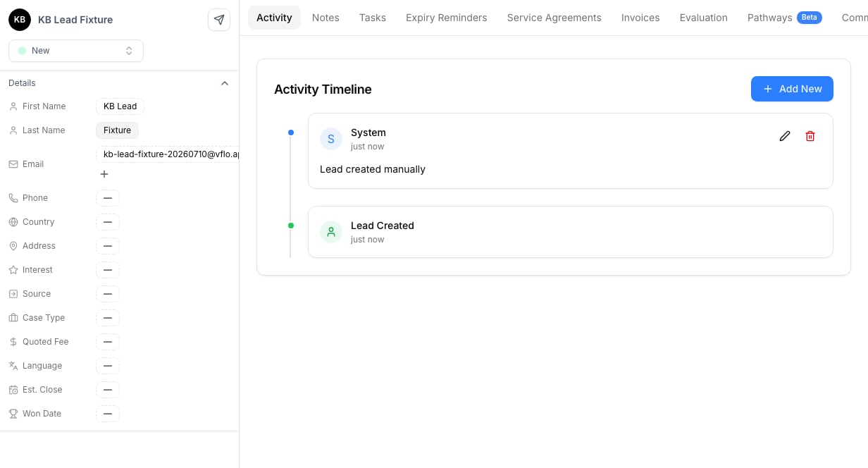Edit the Last Name field 'Fixture'
This screenshot has height=468, width=868.
pos(118,130)
